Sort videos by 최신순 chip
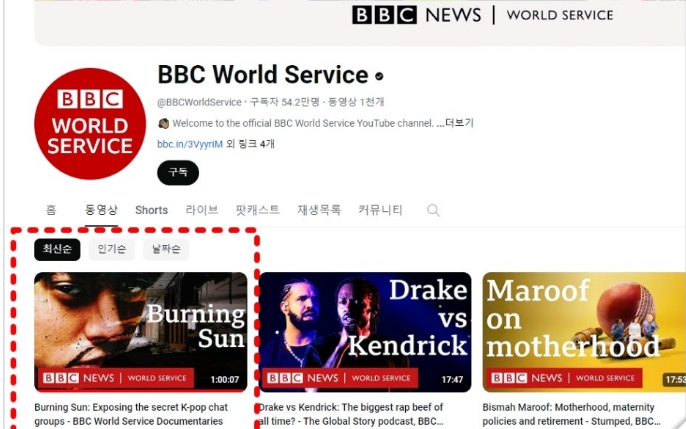The image size is (686, 429). point(57,250)
